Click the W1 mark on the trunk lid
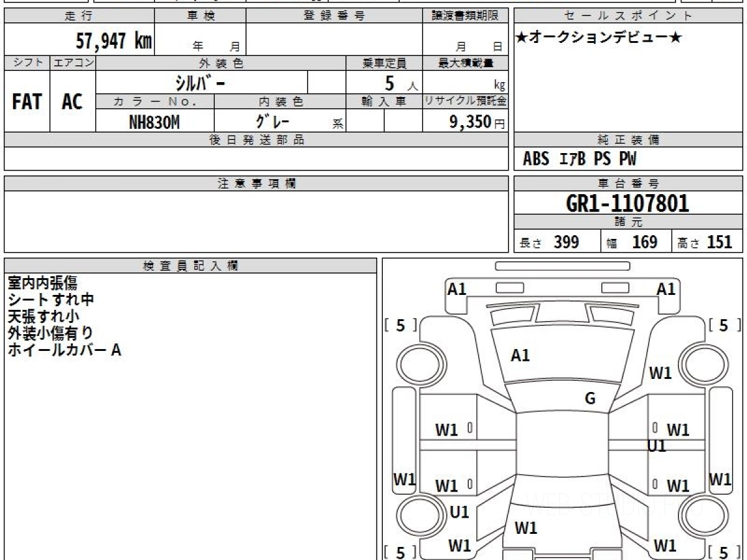747x560 pixels. [526, 528]
